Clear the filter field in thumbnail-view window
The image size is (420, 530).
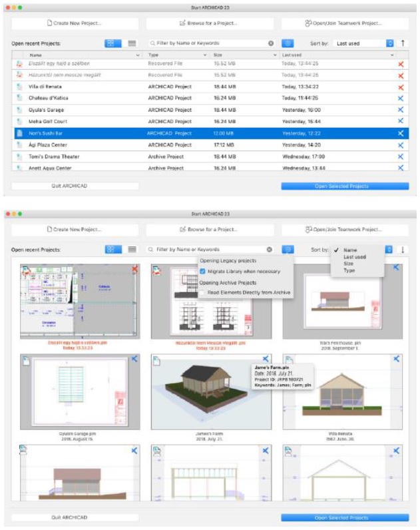[x=270, y=250]
